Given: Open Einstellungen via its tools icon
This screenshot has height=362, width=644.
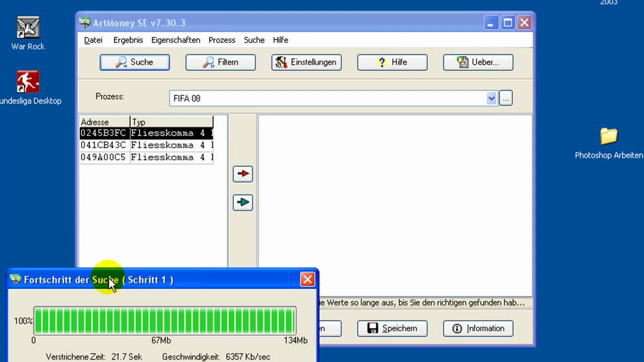Looking at the screenshot, I should (x=282, y=62).
